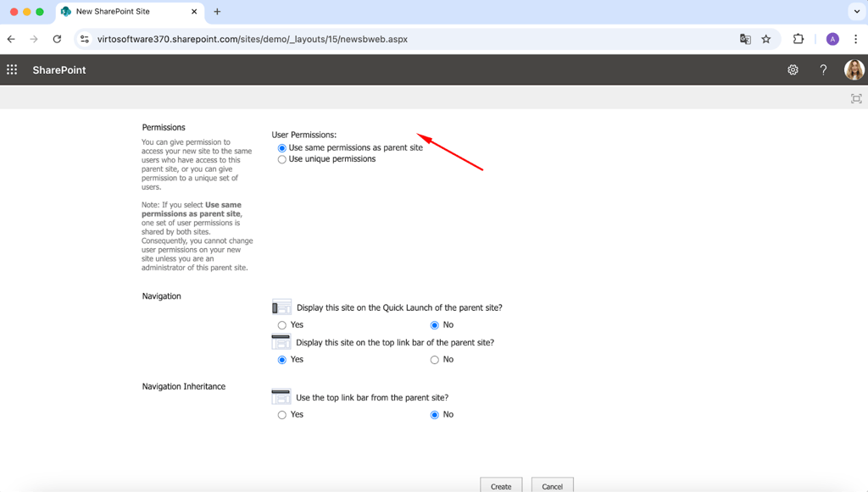Click the top link bar display icon

point(281,342)
